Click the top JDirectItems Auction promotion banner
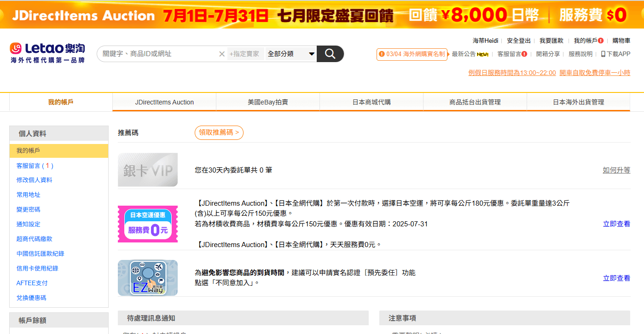This screenshot has height=334, width=644. (x=322, y=14)
